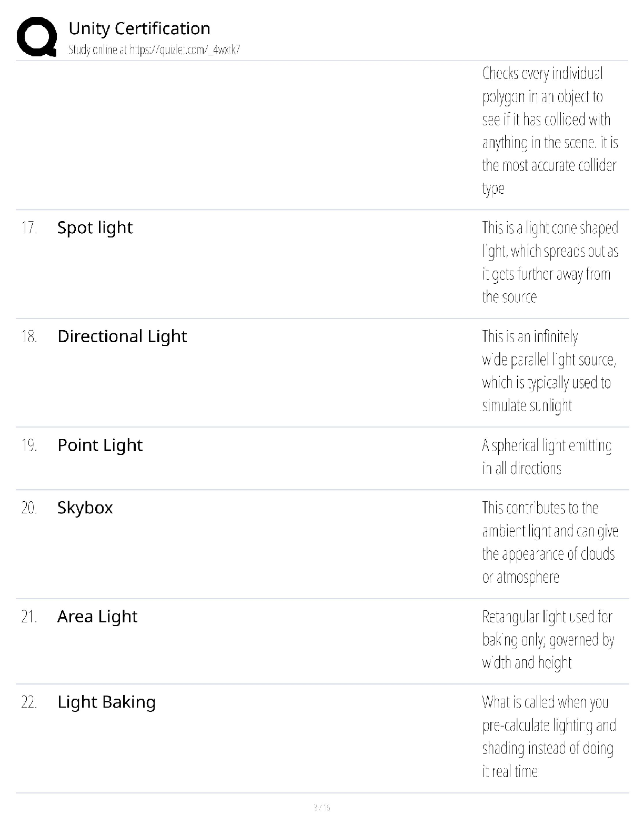Select the Spot light term
Screen dimensions: 644x834
tap(95, 227)
